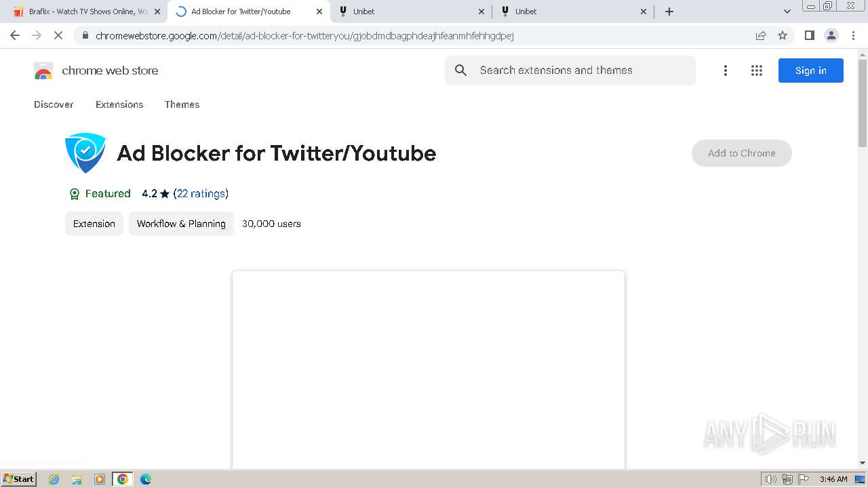The image size is (868, 488).
Task: Click the search magnifier icon
Action: [461, 70]
